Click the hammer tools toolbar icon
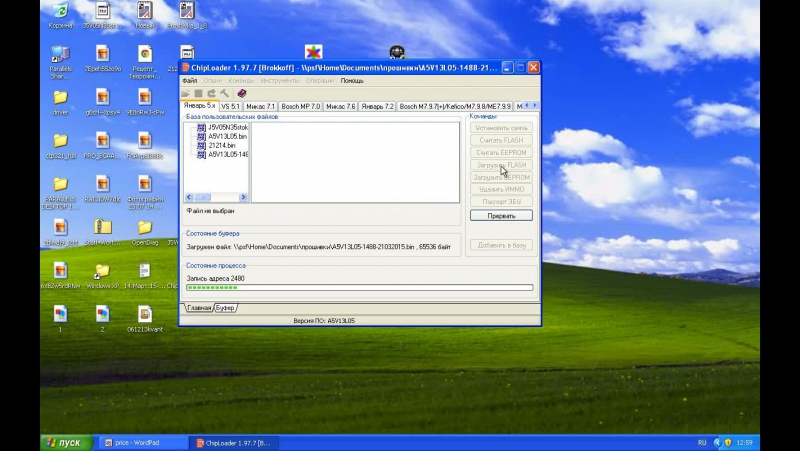Image resolution: width=800 pixels, height=451 pixels. [x=224, y=93]
